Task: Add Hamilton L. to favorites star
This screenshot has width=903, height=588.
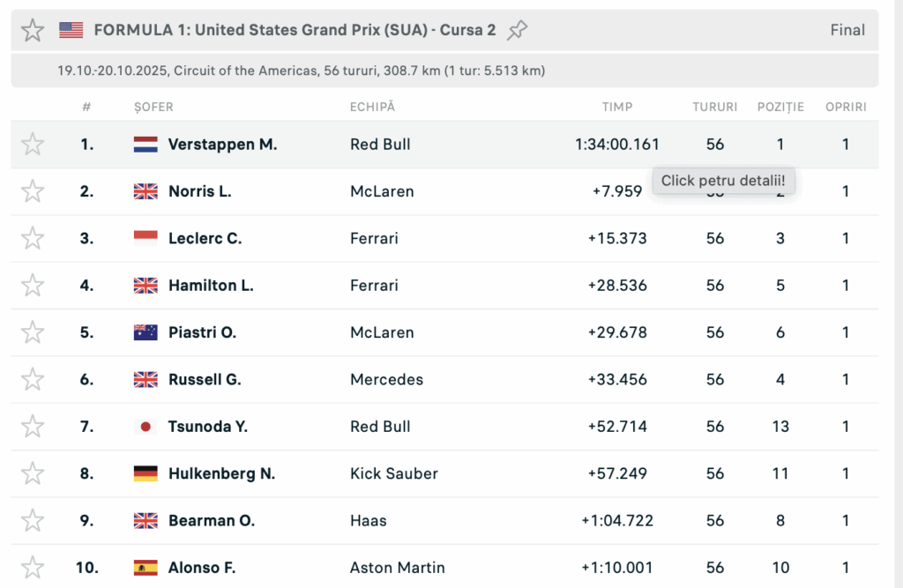Action: 33,285
